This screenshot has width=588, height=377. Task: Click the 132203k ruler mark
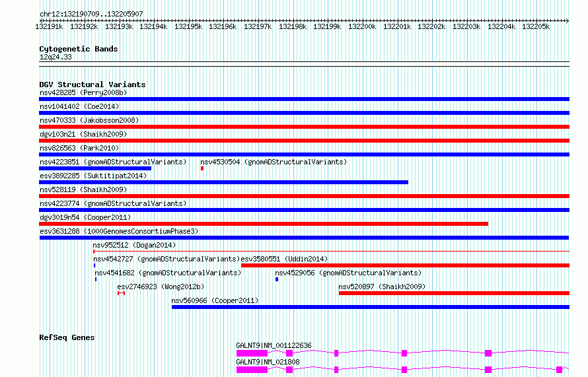point(466,26)
